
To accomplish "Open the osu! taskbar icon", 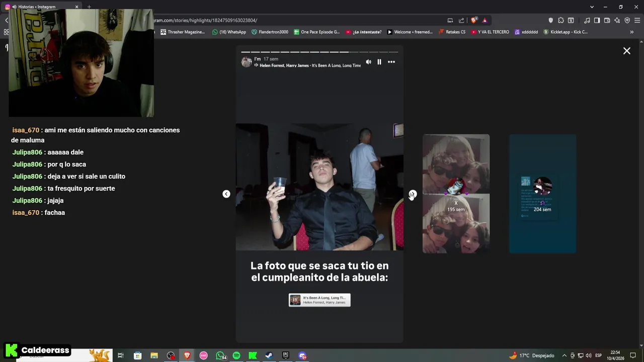I will [x=204, y=355].
